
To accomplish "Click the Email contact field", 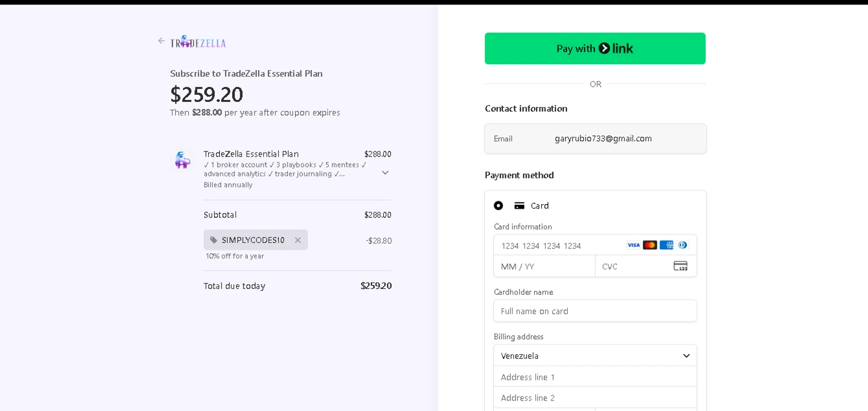I will [x=595, y=139].
